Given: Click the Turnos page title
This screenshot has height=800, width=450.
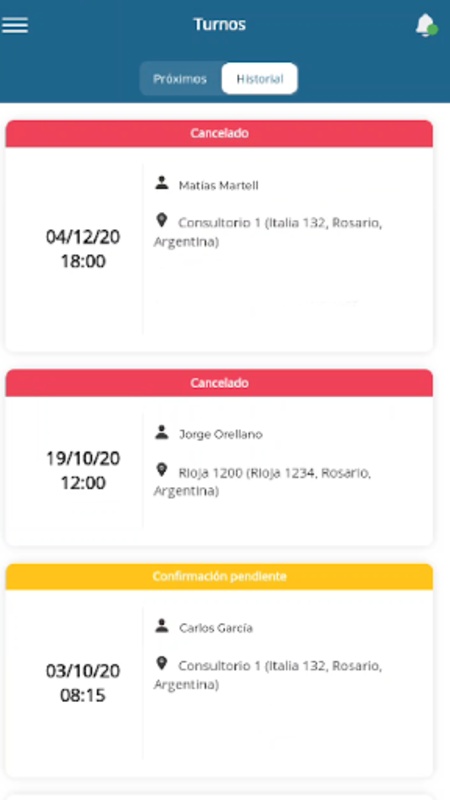Looking at the screenshot, I should coord(219,24).
